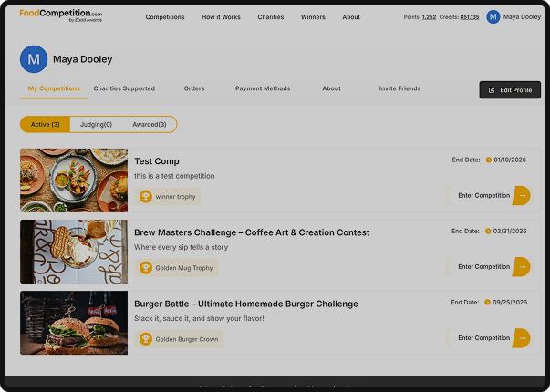Click the FoodCompetition.com logo
The height and width of the screenshot is (392, 550).
tap(61, 15)
